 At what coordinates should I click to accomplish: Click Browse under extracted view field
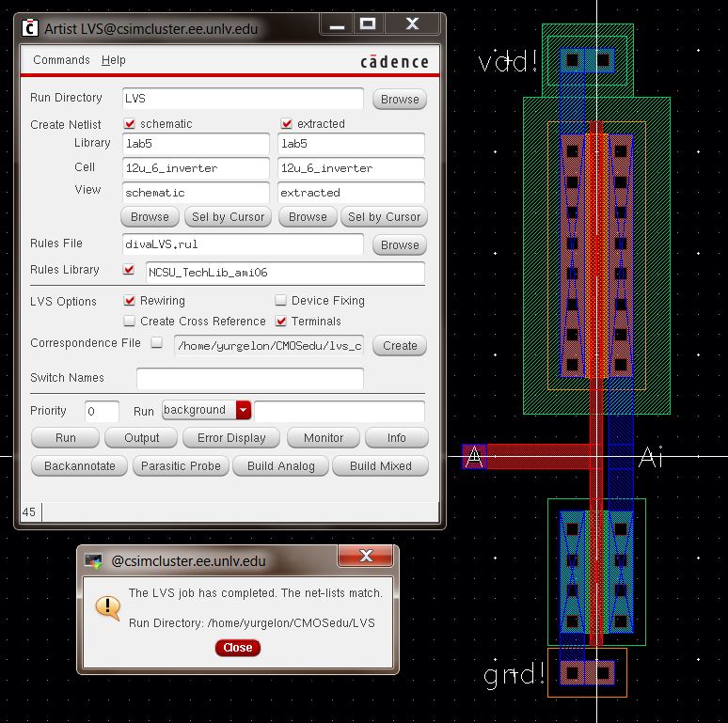point(308,217)
